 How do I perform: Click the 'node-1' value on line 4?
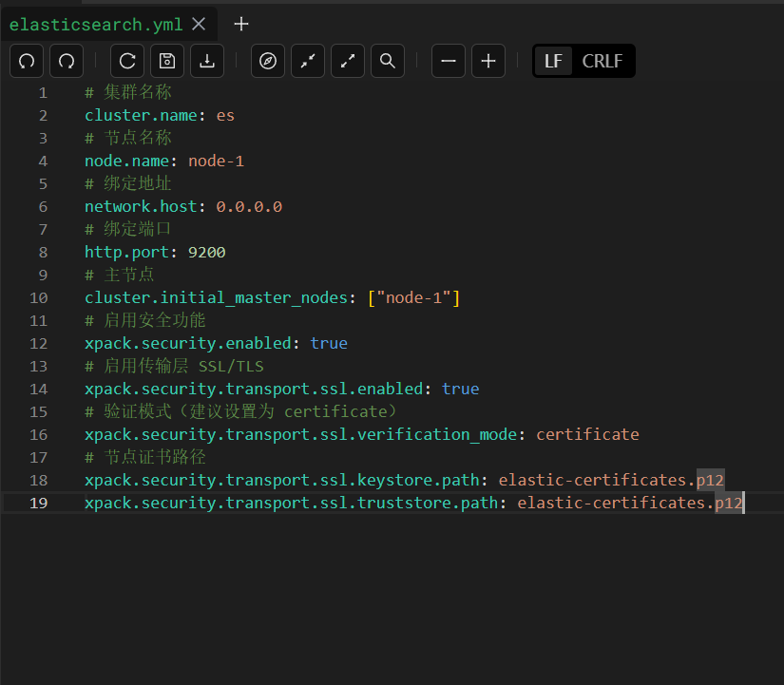pos(216,161)
